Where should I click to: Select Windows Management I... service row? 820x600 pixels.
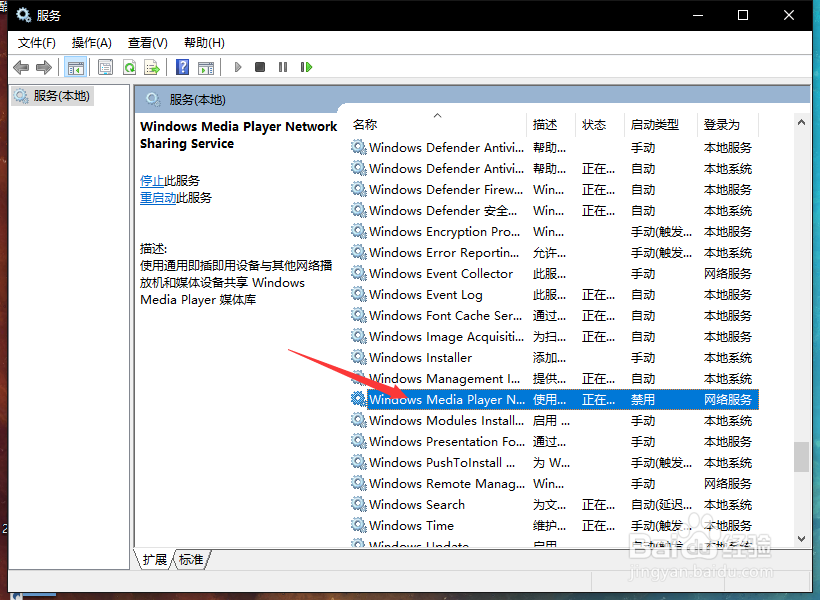(553, 378)
